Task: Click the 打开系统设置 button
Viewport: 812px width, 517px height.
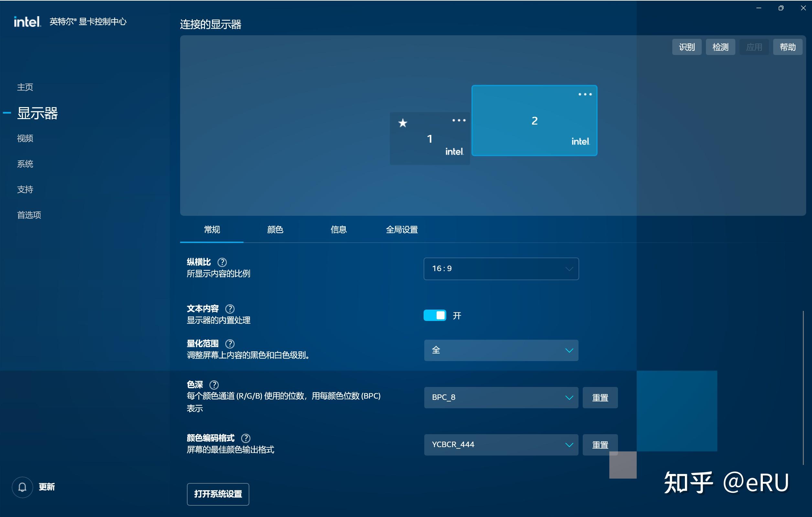Action: click(x=218, y=494)
